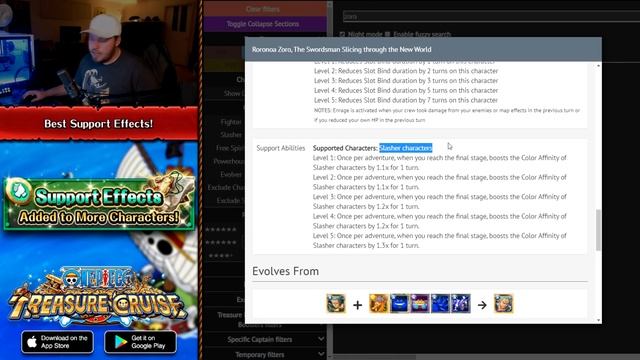640x360 pixels.
Task: Click the Level 5 'by 1.3x for 1 turn' line
Action: pos(366,245)
